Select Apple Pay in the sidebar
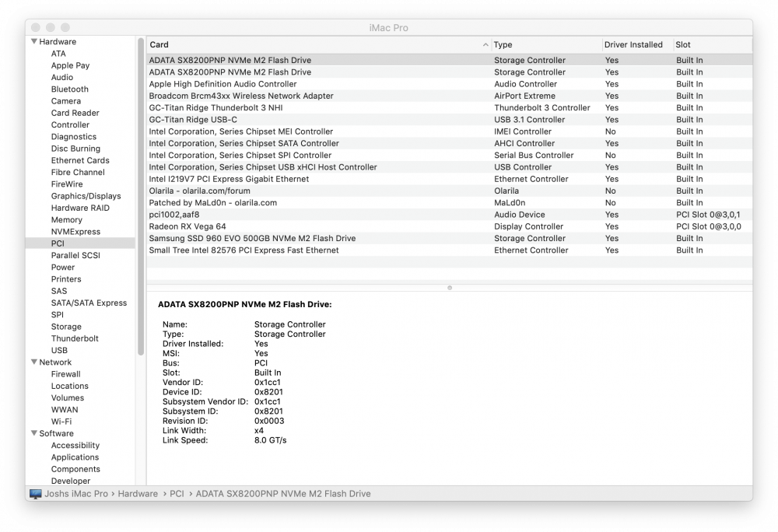The width and height of the screenshot is (778, 532). pos(71,65)
